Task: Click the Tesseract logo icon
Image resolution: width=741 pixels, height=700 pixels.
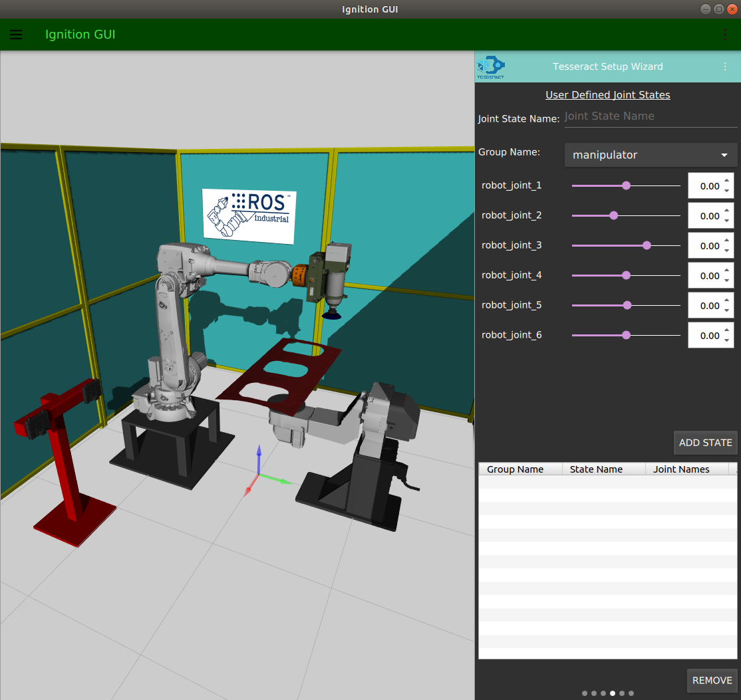Action: pyautogui.click(x=491, y=66)
